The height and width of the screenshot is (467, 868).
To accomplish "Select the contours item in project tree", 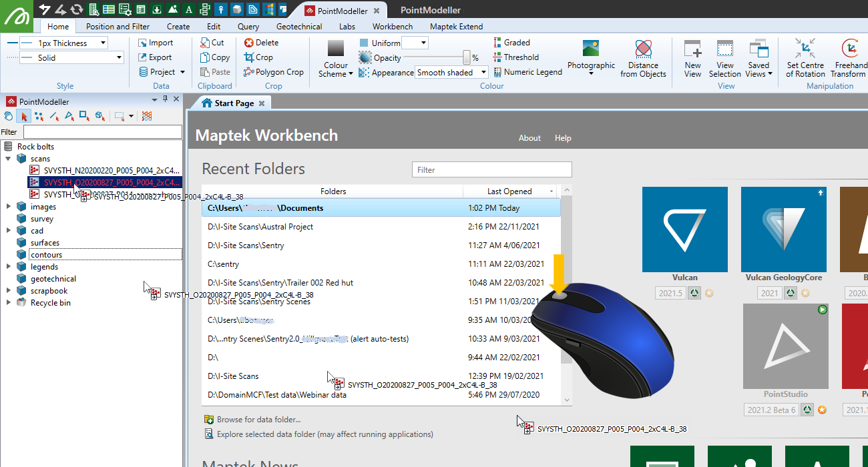I will click(46, 255).
